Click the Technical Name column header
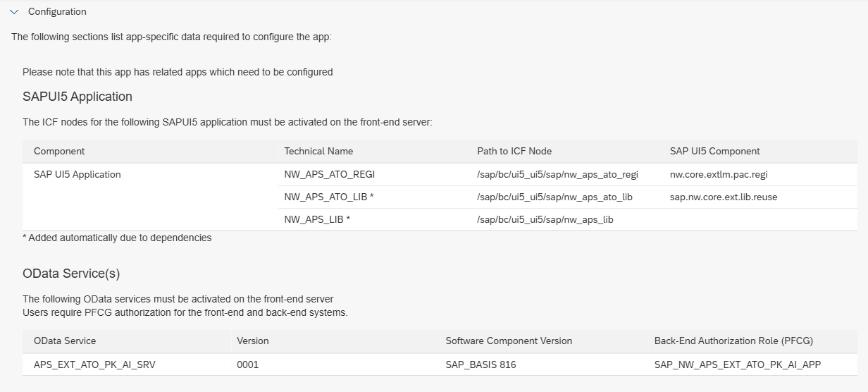This screenshot has width=868, height=392. coord(318,151)
